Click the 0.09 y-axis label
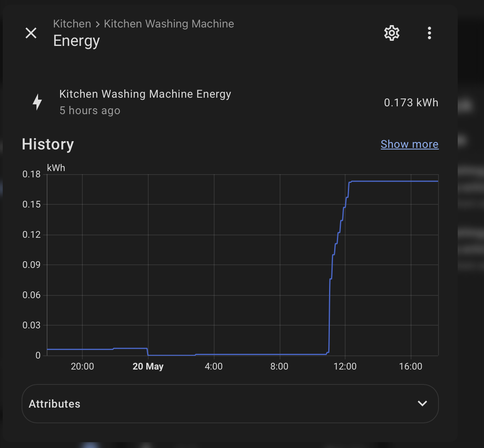Screen dimensions: 484x448 31,265
